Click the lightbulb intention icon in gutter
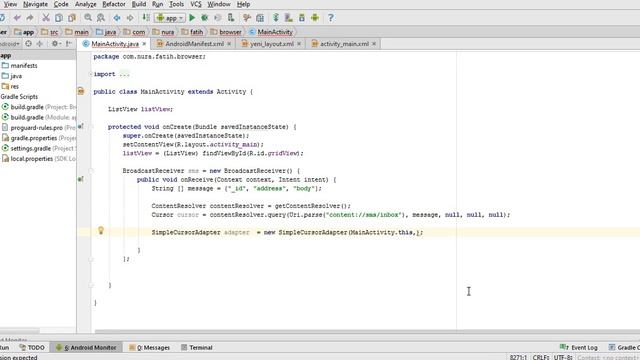This screenshot has height=360, width=640. point(101,231)
